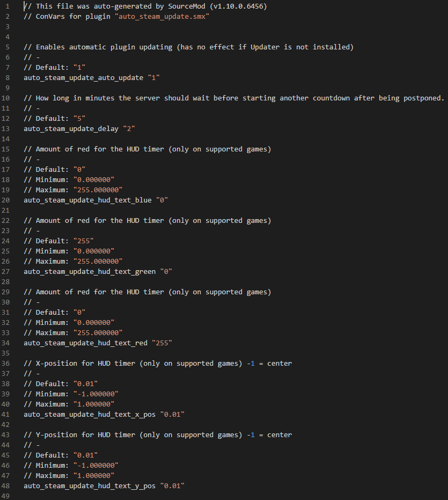Click the comment about countdown wait minutes

[x=234, y=98]
